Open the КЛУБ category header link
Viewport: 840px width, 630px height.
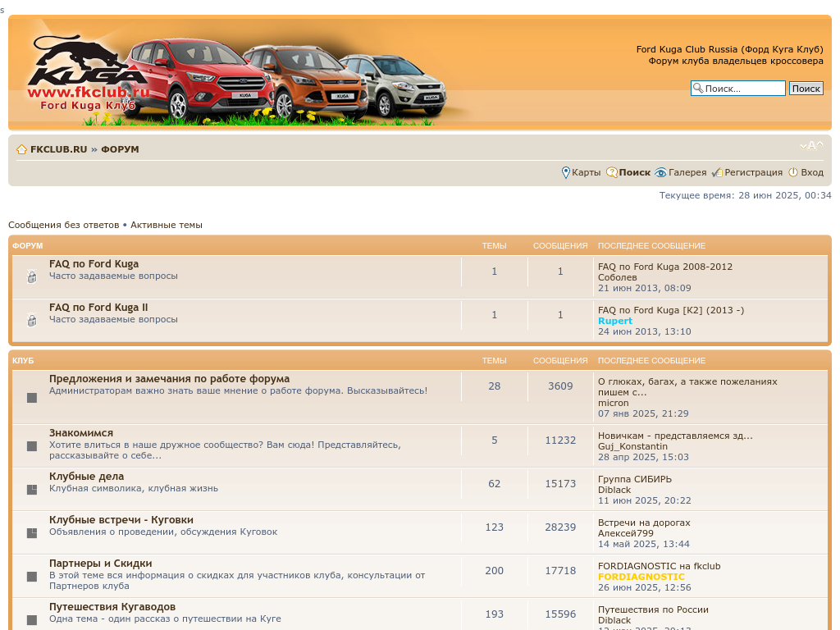(x=23, y=361)
